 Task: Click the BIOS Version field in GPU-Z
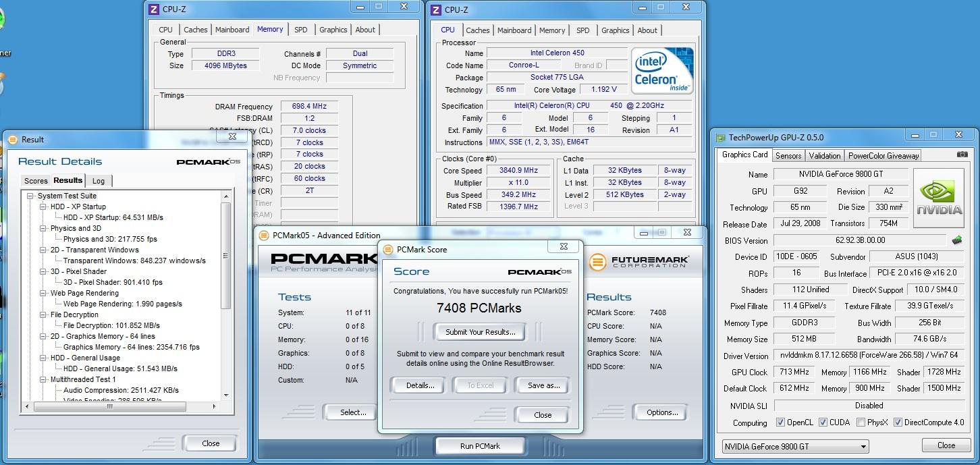pos(859,240)
